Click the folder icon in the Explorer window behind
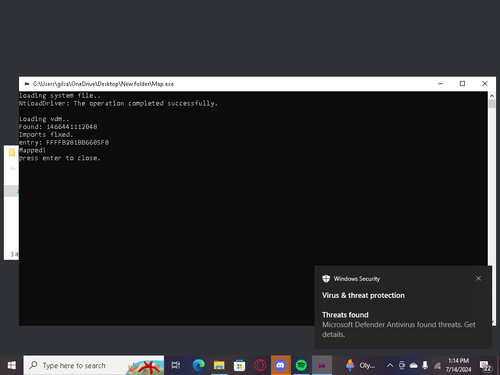The width and height of the screenshot is (500, 375). coord(12,152)
